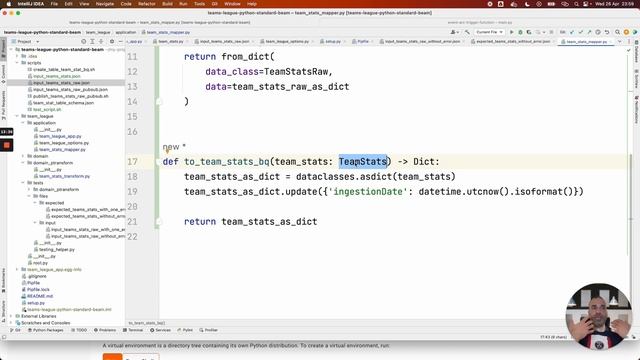Viewport: 640px width, 360px height.
Task: Open the Current File run configuration dropdown
Action: [x=489, y=32]
